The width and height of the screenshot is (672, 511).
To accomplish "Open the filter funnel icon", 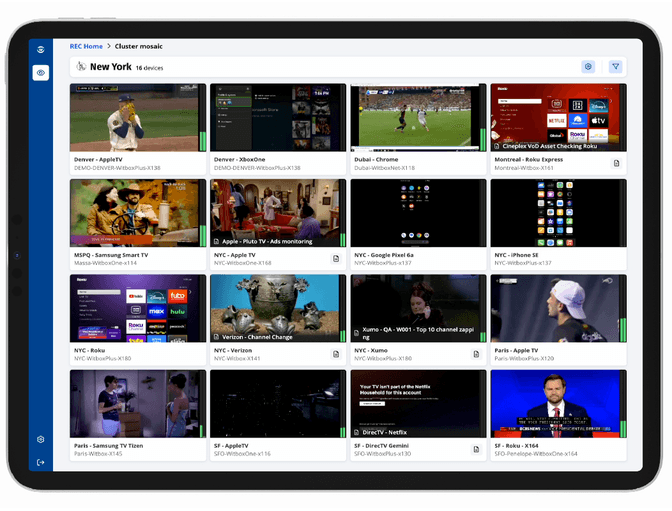I will pyautogui.click(x=615, y=67).
